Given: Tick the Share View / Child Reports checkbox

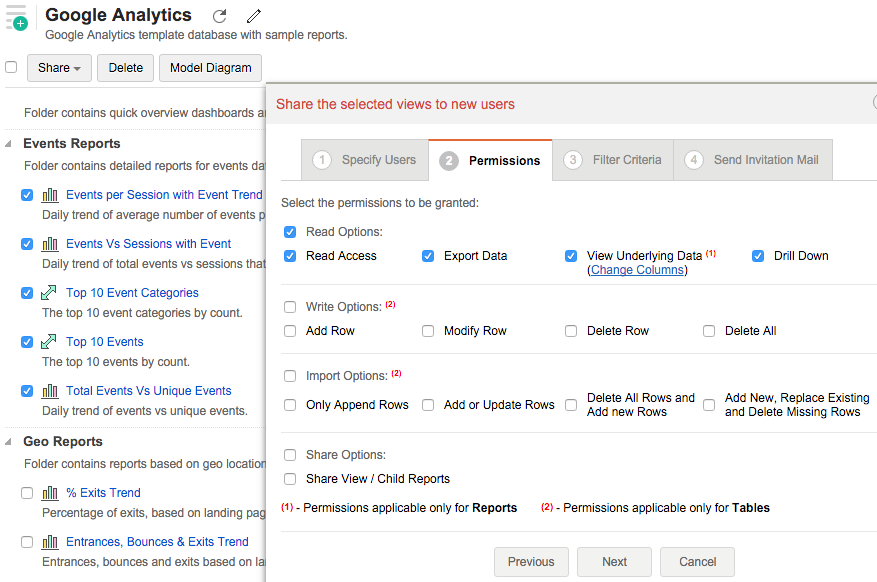Looking at the screenshot, I should click(290, 479).
